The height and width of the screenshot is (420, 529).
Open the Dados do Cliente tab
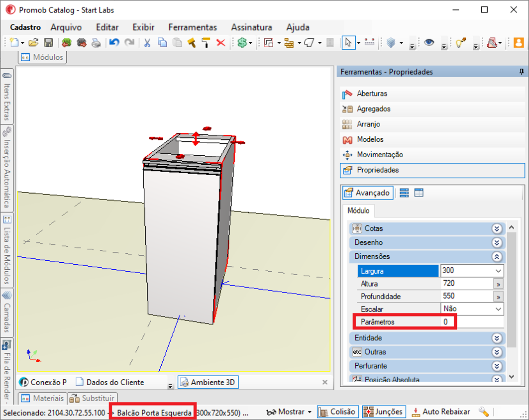point(110,382)
